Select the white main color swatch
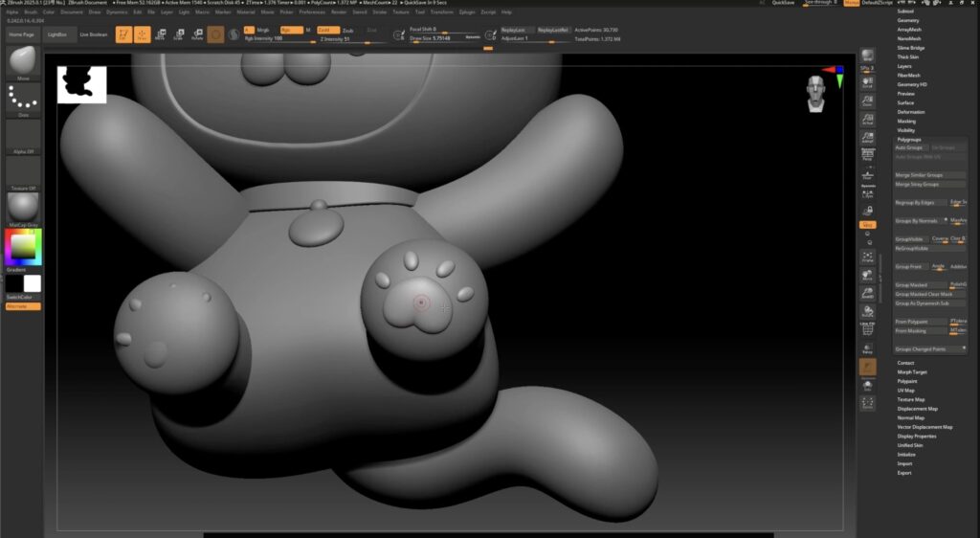This screenshot has height=538, width=980. click(x=33, y=283)
